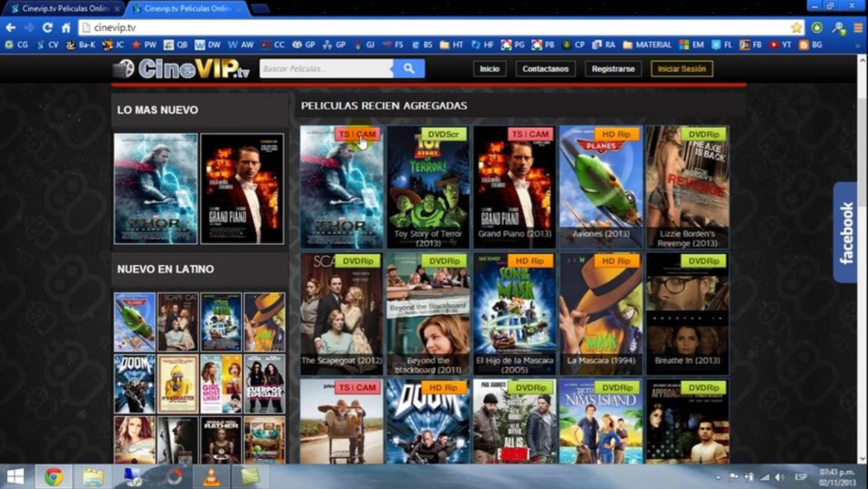Focus the Buscar Peliculas search field
The width and height of the screenshot is (868, 489).
326,69
